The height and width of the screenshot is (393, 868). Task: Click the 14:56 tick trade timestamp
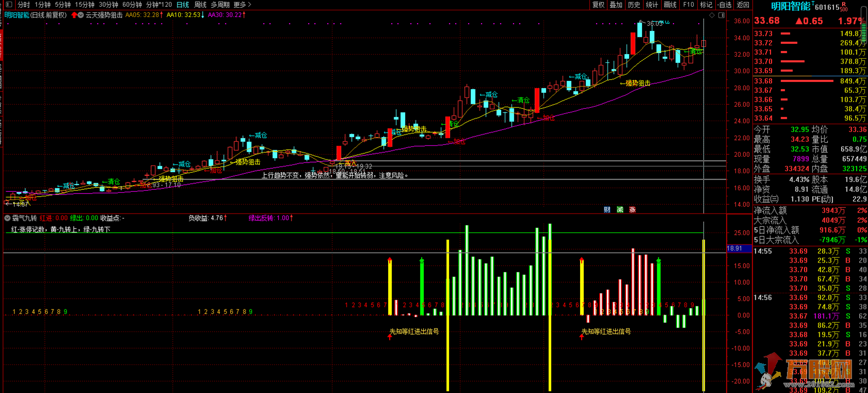click(763, 298)
